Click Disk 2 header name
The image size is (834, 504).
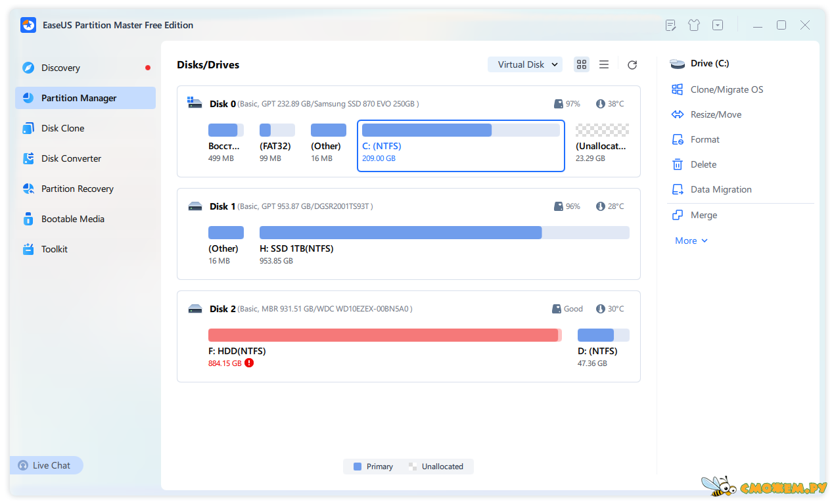(223, 309)
